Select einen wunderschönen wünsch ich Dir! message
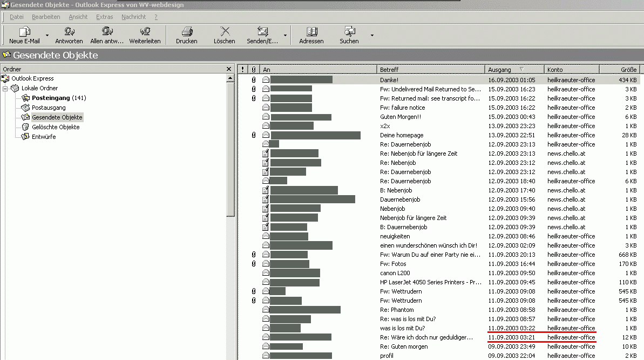The image size is (644, 360). tap(439, 245)
